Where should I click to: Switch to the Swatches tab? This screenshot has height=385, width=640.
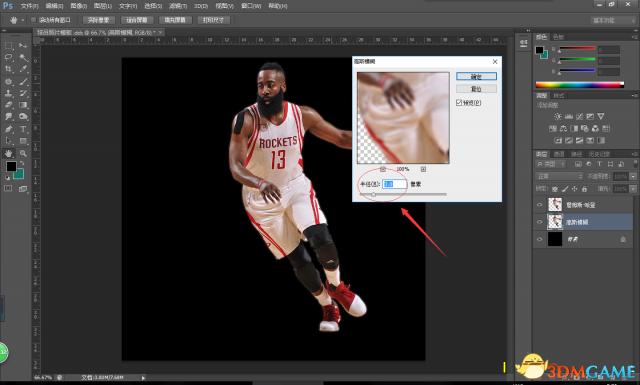point(558,37)
